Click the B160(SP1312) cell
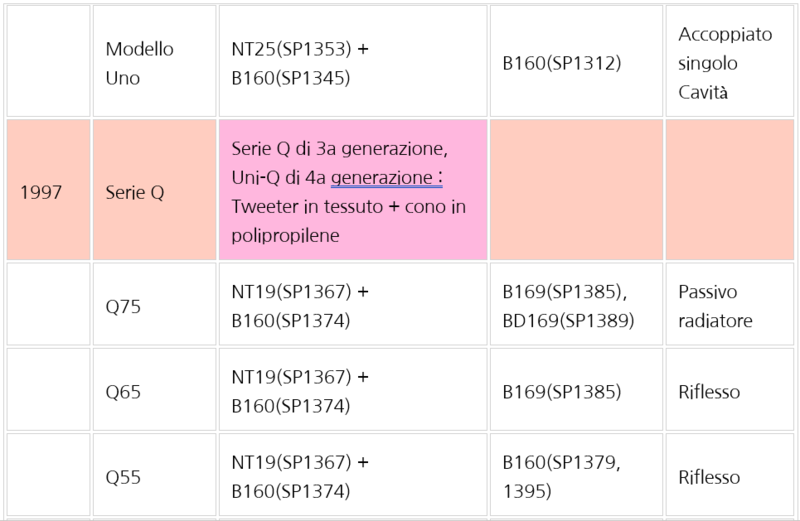 (576, 62)
